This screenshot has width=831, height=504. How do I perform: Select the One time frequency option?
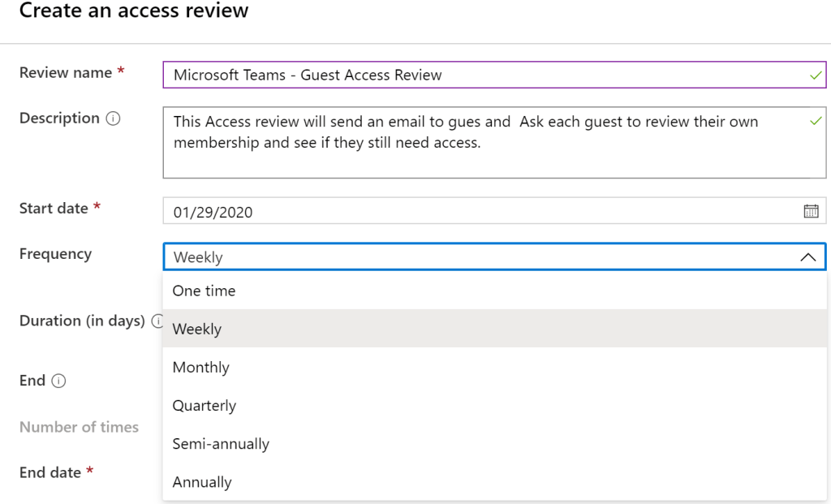205,291
